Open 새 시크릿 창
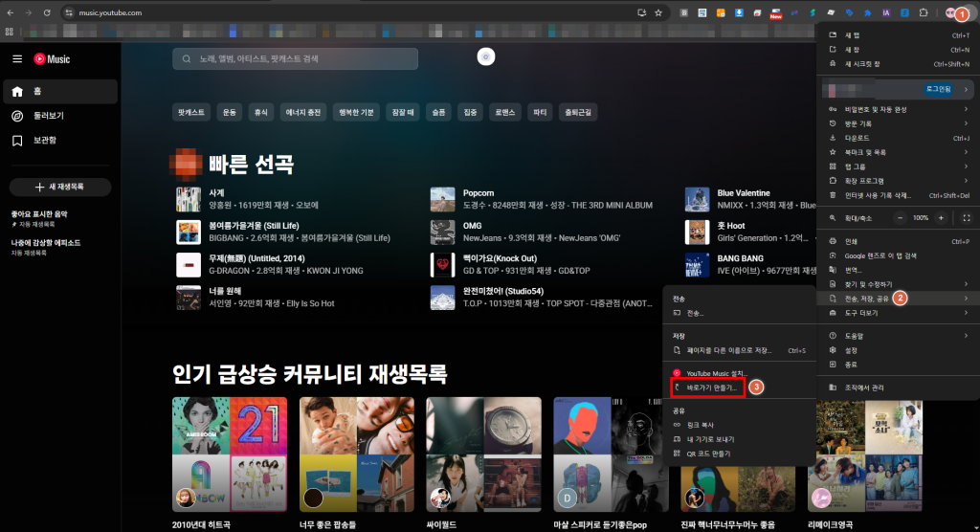This screenshot has width=980, height=532. [898, 64]
